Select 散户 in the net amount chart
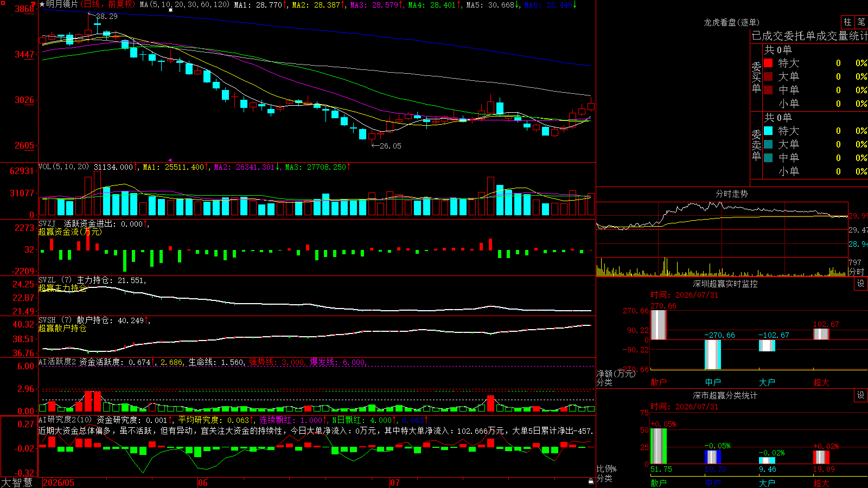868x488 pixels. point(659,382)
